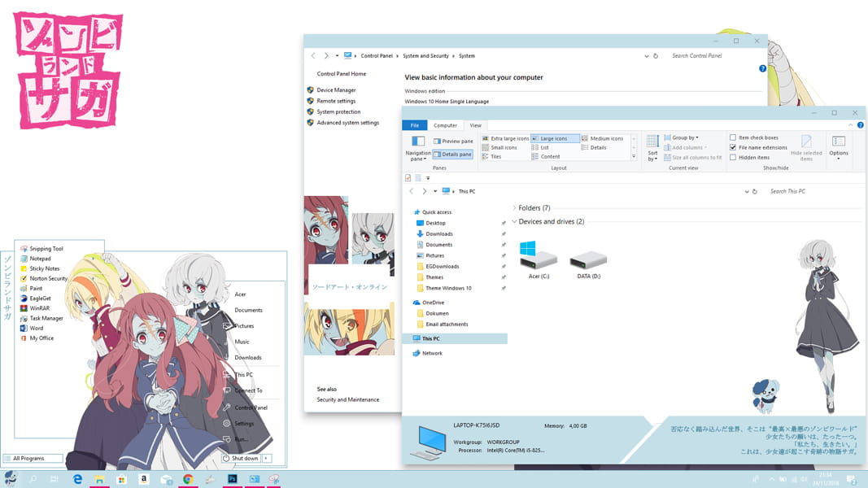
Task: Open the Snipping Tool from Start menu
Action: point(45,248)
